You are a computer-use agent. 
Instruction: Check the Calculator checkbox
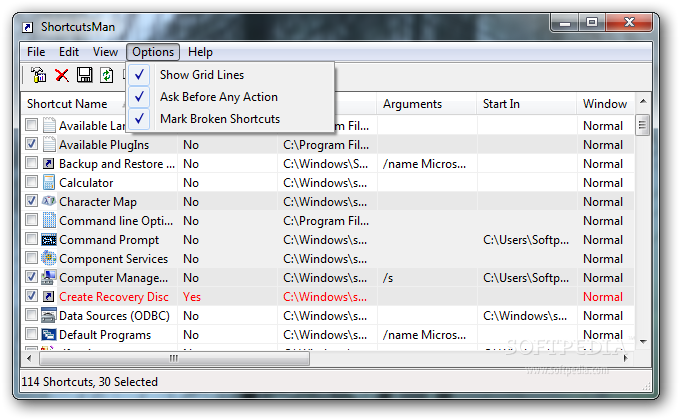click(x=31, y=181)
